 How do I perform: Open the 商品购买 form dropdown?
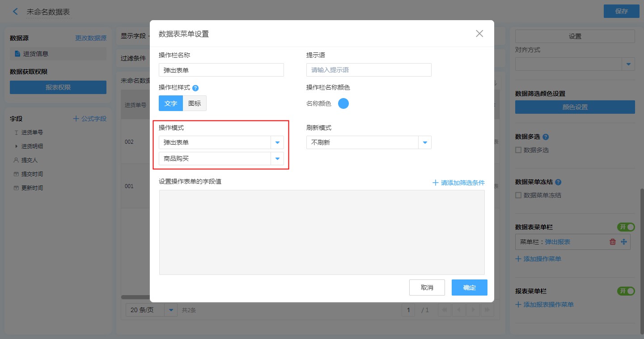point(277,159)
